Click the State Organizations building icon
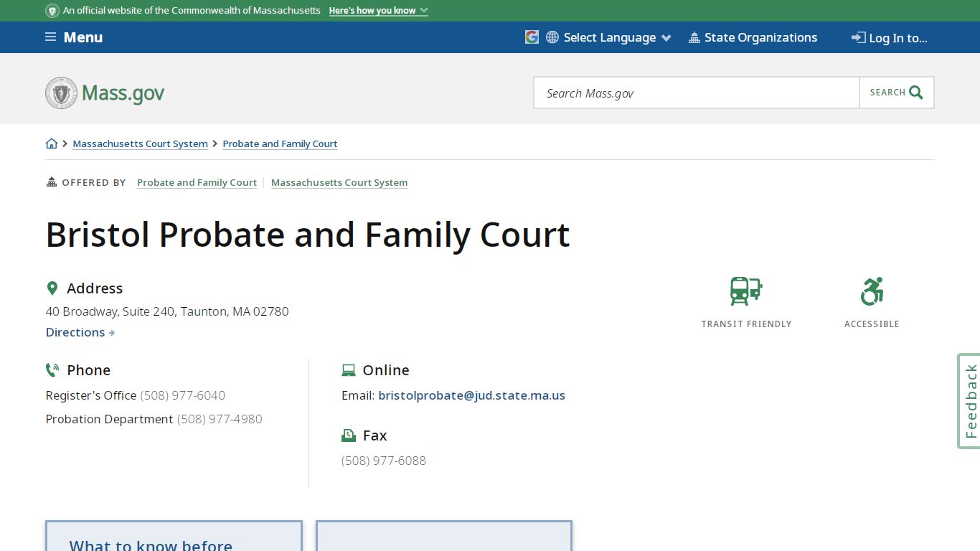The height and width of the screenshot is (551, 980). point(694,37)
